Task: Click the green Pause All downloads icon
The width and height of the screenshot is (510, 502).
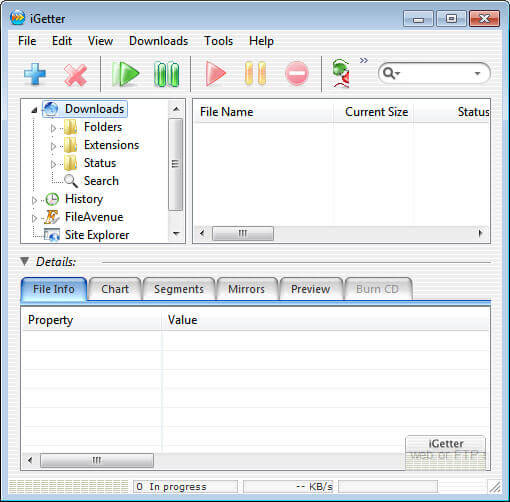Action: pyautogui.click(x=167, y=74)
